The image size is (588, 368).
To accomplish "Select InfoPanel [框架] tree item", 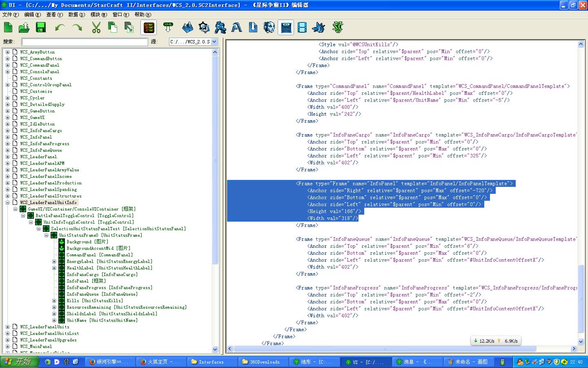I will 86,281.
